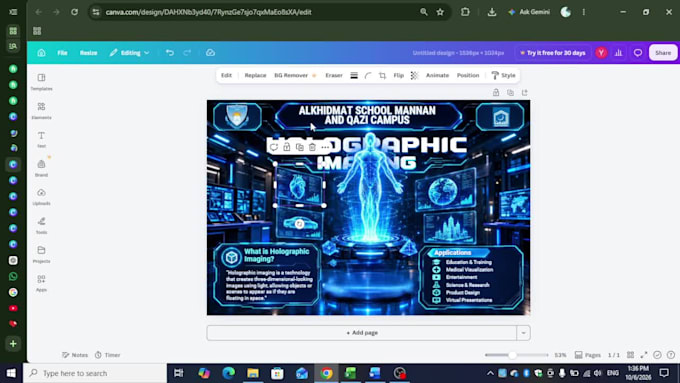This screenshot has width=680, height=383.
Task: Click Windows search box
Action: [95, 373]
